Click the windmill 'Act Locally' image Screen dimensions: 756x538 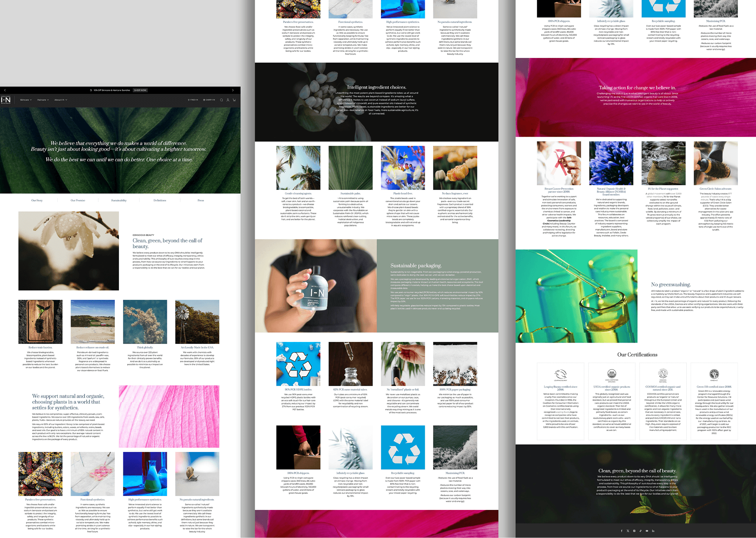197,322
